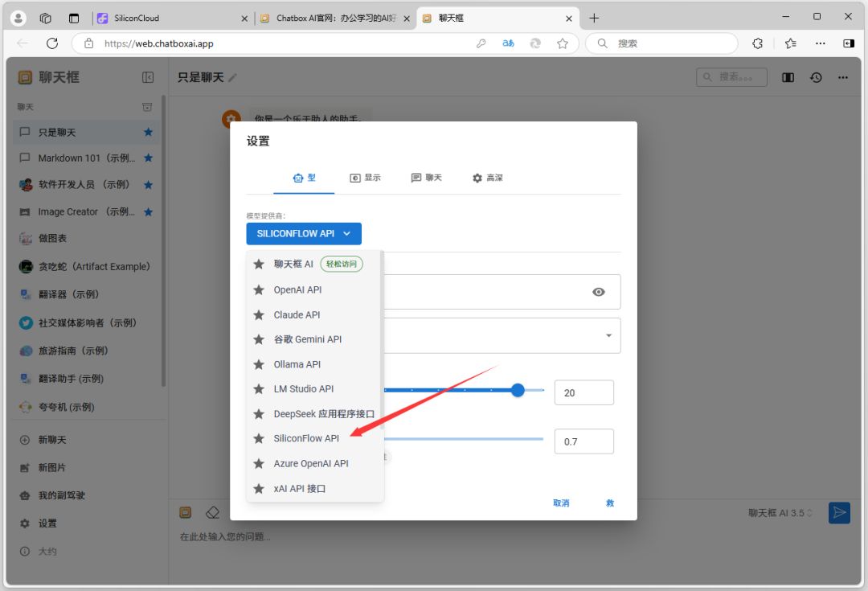Click 取消 to cancel settings
Viewport: 868px width, 591px height.
click(561, 503)
